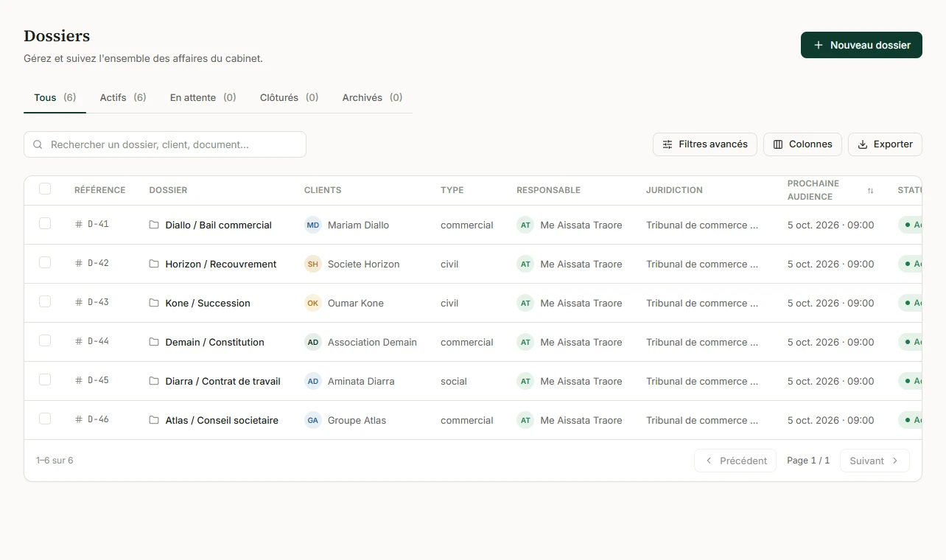Screen dimensions: 946x560
Task: Tick the checkbox for dossier D-46
Action: pyautogui.click(x=45, y=419)
